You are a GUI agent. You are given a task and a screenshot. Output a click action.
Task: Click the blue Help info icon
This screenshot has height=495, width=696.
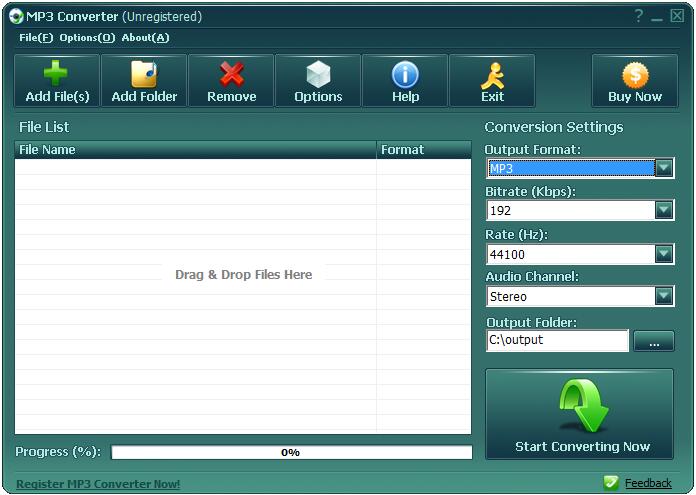tap(405, 75)
